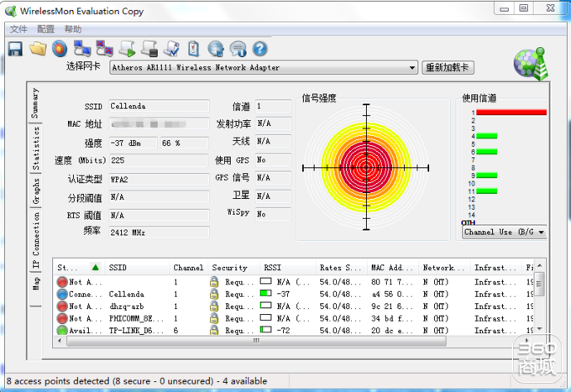Open the 文件 menu
This screenshot has height=392, width=571.
tap(18, 29)
